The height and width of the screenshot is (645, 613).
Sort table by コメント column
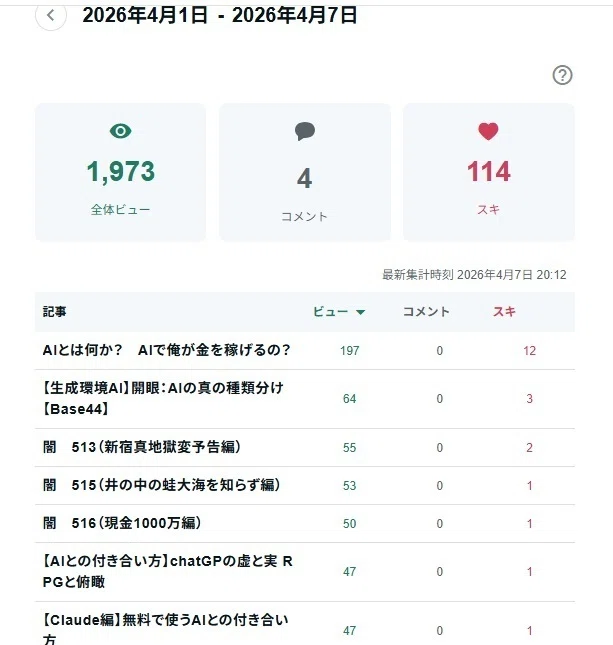pyautogui.click(x=426, y=312)
